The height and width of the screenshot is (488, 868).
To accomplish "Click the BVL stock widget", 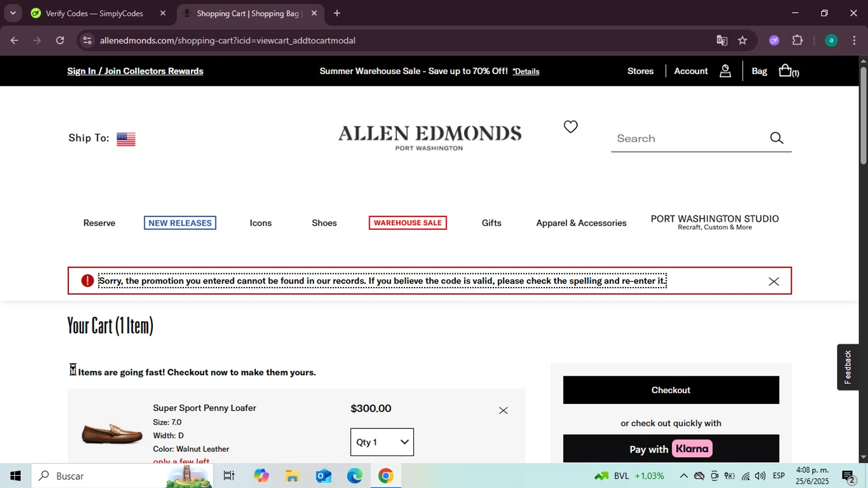I will [629, 476].
